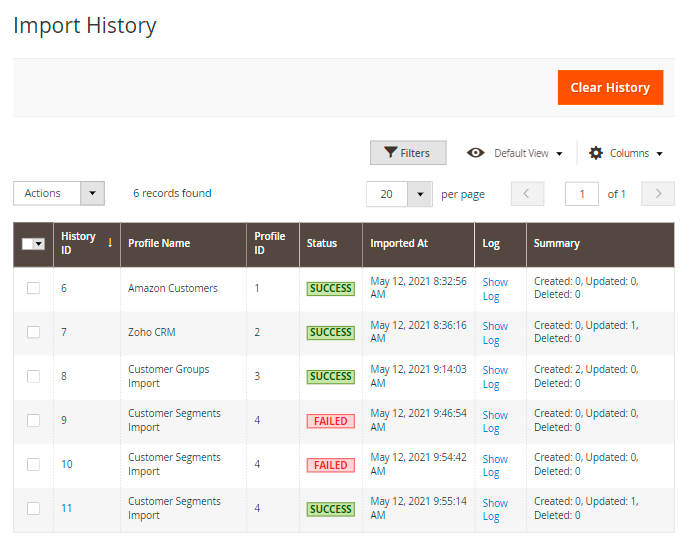Sort by Imported At column header
Viewport: 684px width, 540px height.
click(399, 243)
